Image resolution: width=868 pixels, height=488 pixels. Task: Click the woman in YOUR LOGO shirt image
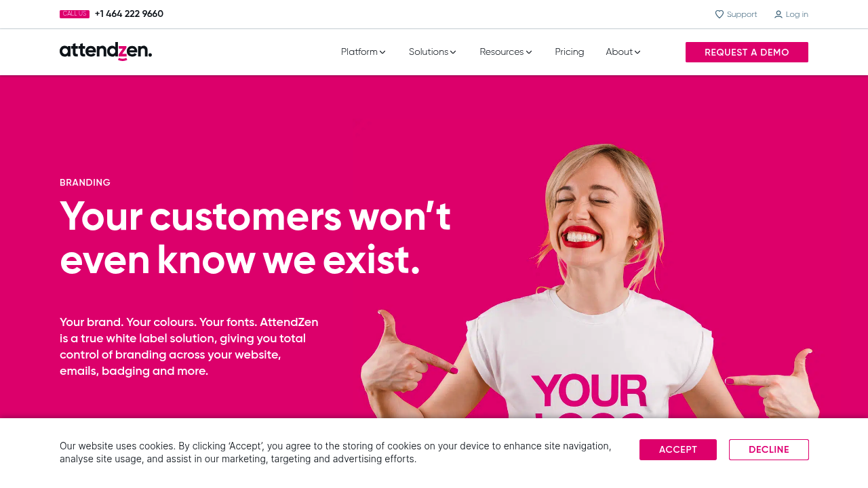590,281
